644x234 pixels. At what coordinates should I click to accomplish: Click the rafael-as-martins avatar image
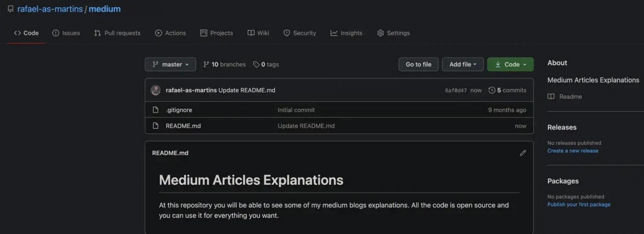(156, 90)
